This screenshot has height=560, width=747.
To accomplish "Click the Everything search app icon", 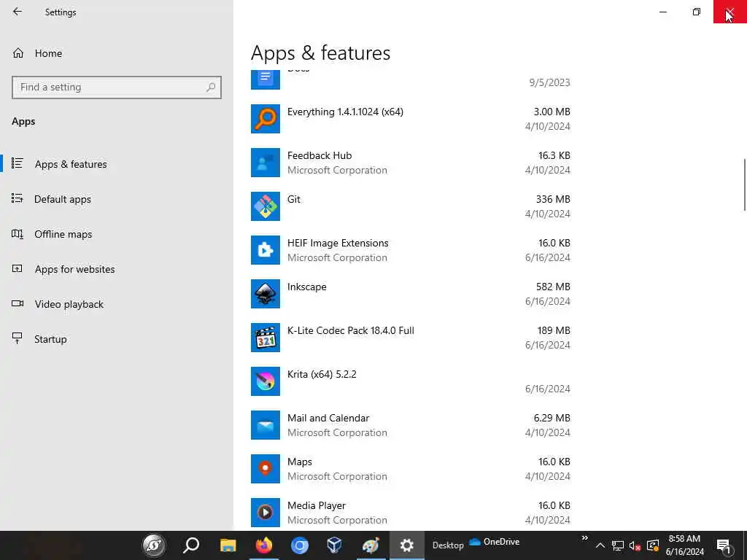I will tap(266, 119).
